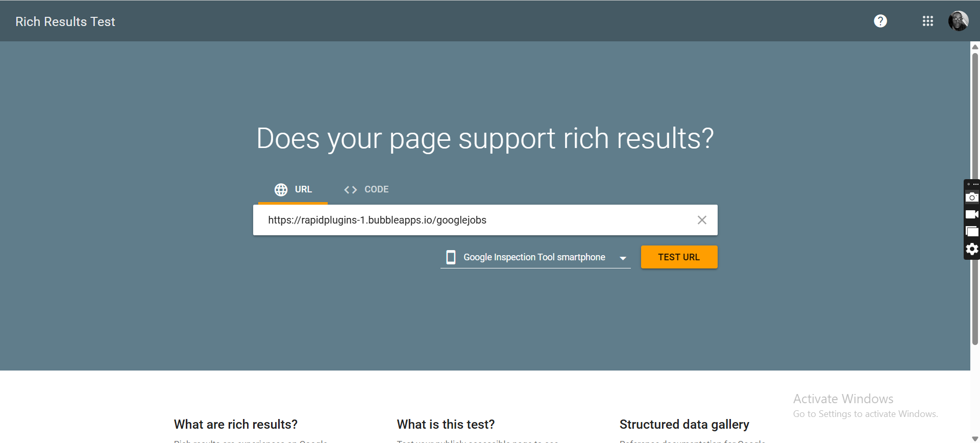980x443 pixels.
Task: Click the gallery stacked-windows icon in side panel
Action: 972,232
